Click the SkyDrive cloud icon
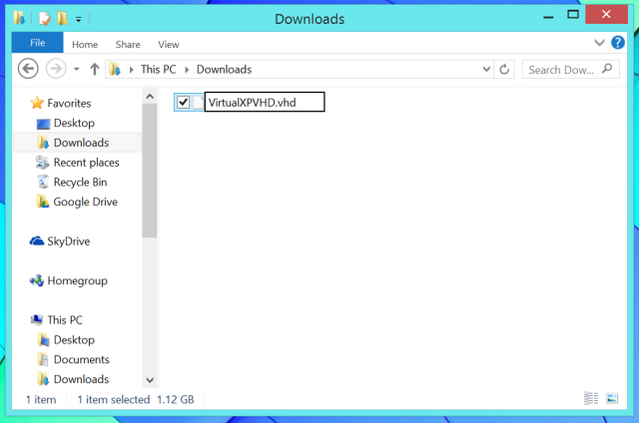The image size is (639, 423). click(x=37, y=241)
